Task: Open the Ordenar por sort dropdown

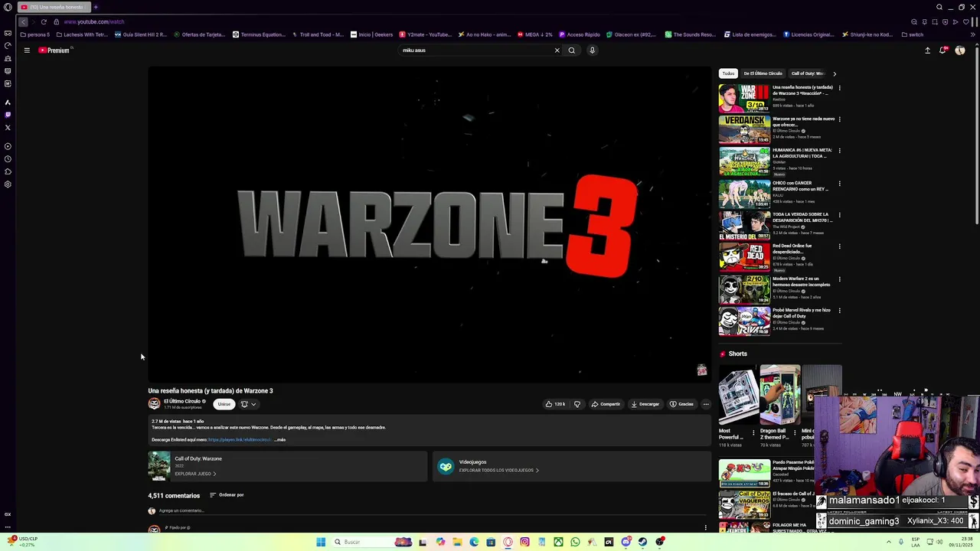Action: 227,495
